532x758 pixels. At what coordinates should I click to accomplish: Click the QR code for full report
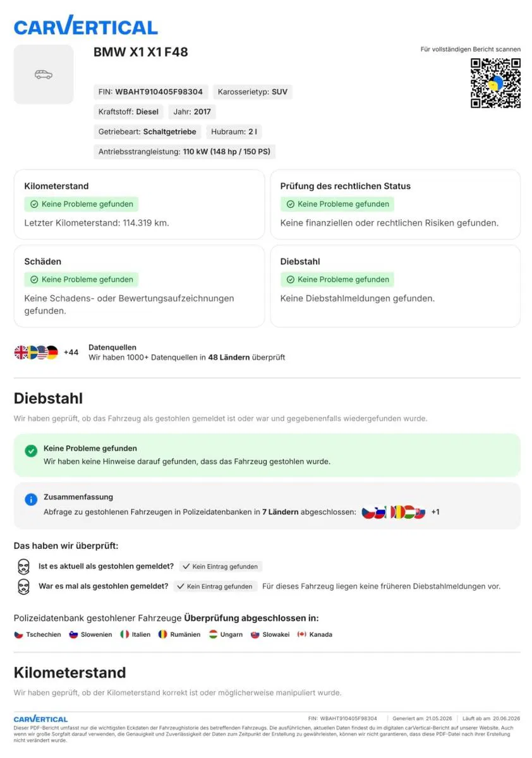pos(495,83)
